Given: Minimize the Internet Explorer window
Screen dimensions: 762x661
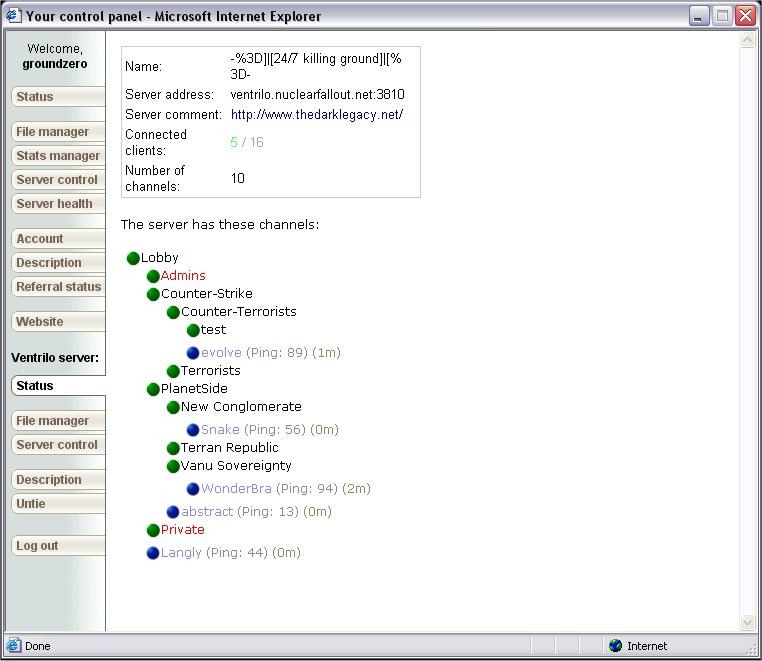Looking at the screenshot, I should point(699,16).
